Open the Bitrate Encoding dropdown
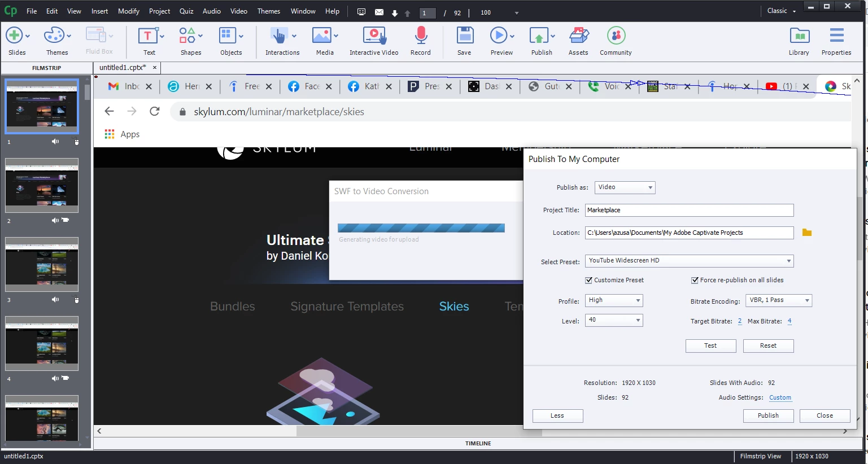Screen dimensions: 868x464 pos(779,300)
